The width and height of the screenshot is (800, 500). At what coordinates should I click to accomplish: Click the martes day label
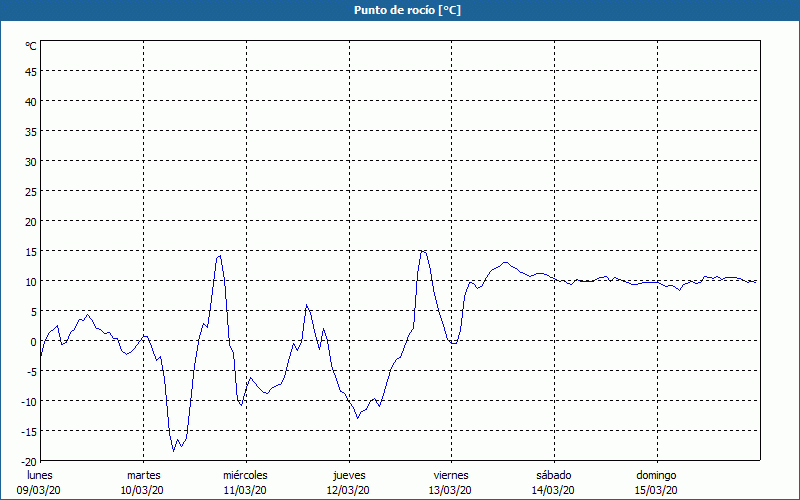point(143,475)
